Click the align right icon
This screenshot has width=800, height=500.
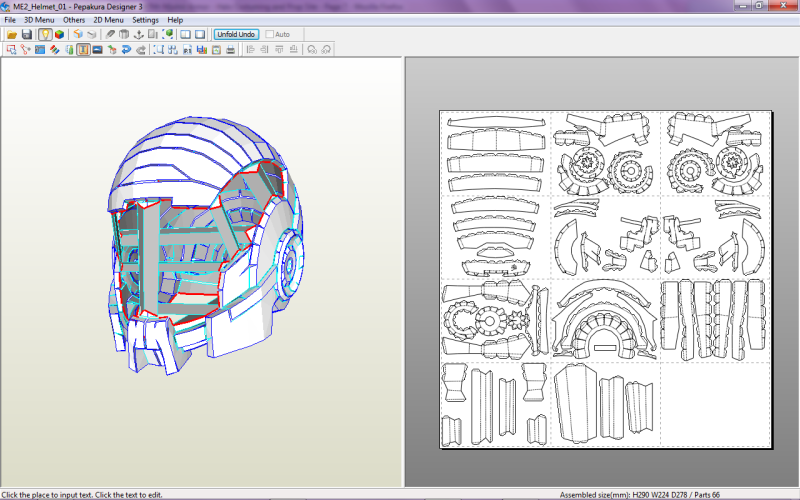264,49
